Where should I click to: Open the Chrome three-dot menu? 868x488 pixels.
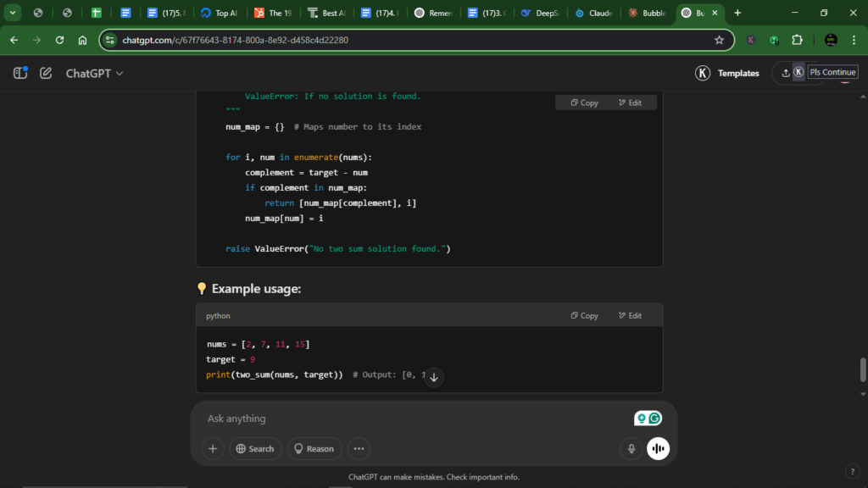852,40
